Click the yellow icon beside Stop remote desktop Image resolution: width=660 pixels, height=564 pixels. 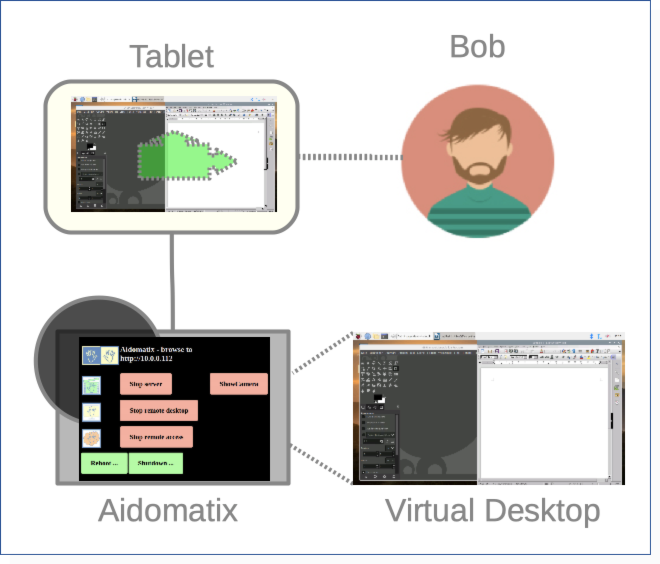coord(91,412)
